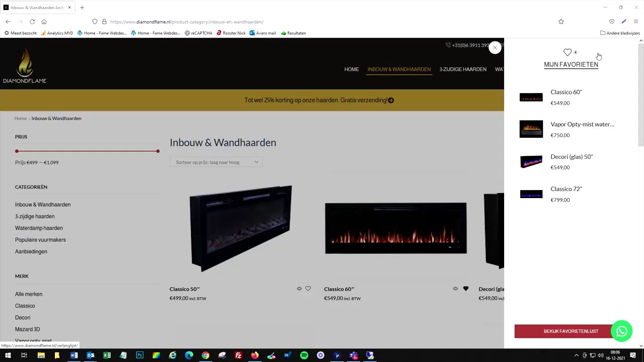Open Classico 60" product image in grid
Viewport: 644px width, 362px height.
[395, 228]
